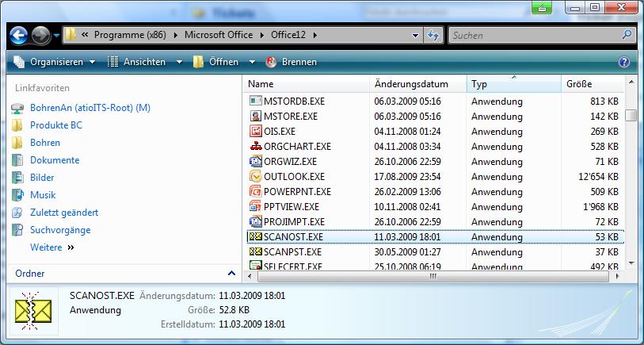
Task: Show more favorites via Weitere
Action: point(51,247)
